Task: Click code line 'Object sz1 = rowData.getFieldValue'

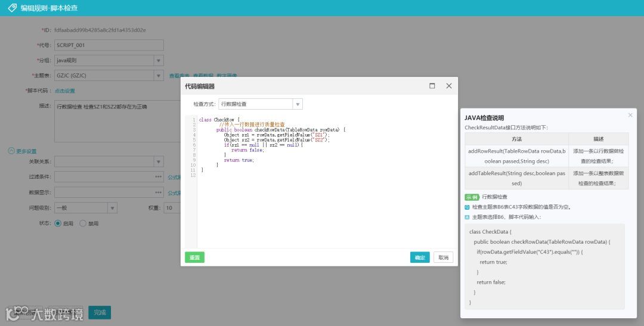Action: click(x=277, y=135)
